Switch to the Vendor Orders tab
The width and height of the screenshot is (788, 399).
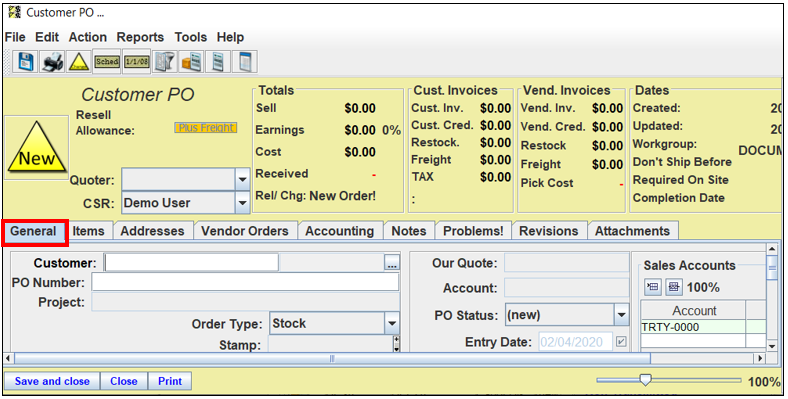pos(245,231)
